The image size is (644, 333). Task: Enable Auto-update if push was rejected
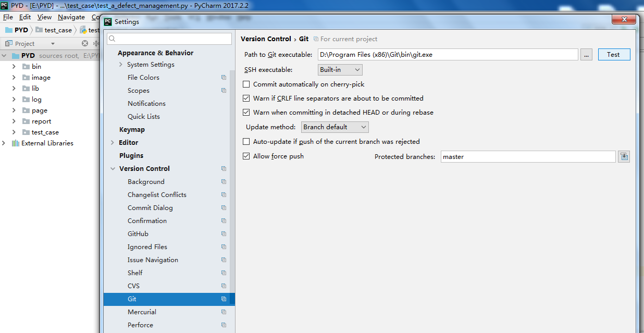246,141
